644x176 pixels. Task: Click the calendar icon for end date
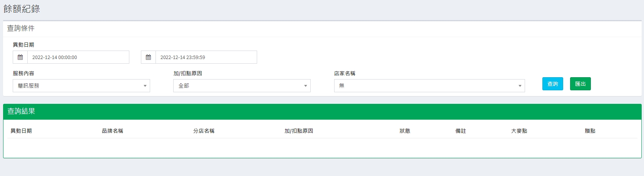coord(148,57)
